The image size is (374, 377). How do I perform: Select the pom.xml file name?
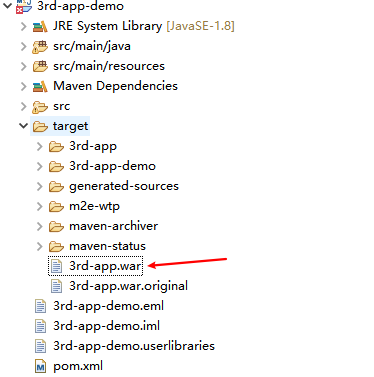coord(78,366)
